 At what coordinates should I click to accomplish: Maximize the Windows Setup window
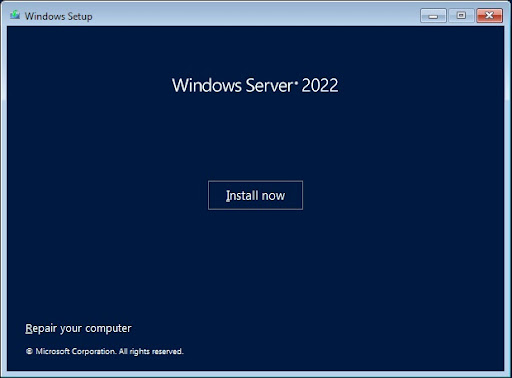coord(461,16)
